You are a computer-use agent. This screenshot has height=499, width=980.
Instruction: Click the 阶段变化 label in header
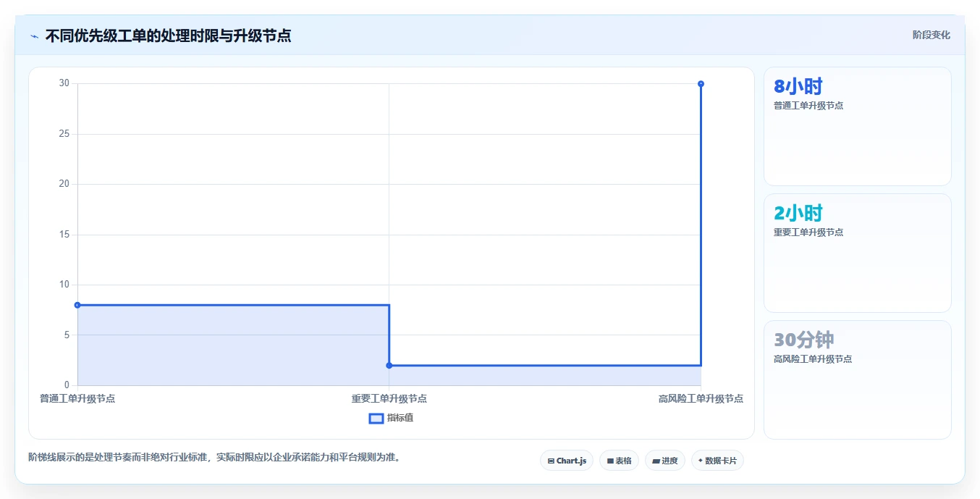tap(931, 35)
